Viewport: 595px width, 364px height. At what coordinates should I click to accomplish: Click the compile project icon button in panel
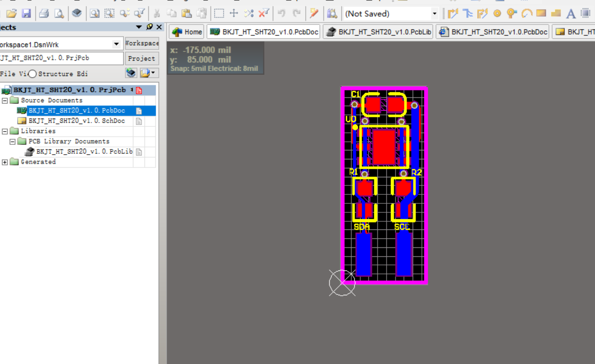[131, 73]
